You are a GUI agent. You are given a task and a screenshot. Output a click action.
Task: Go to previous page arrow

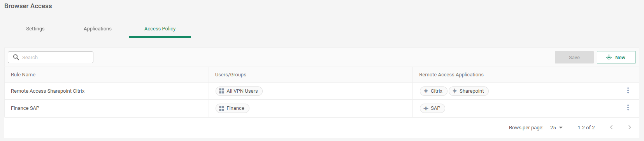pyautogui.click(x=611, y=127)
